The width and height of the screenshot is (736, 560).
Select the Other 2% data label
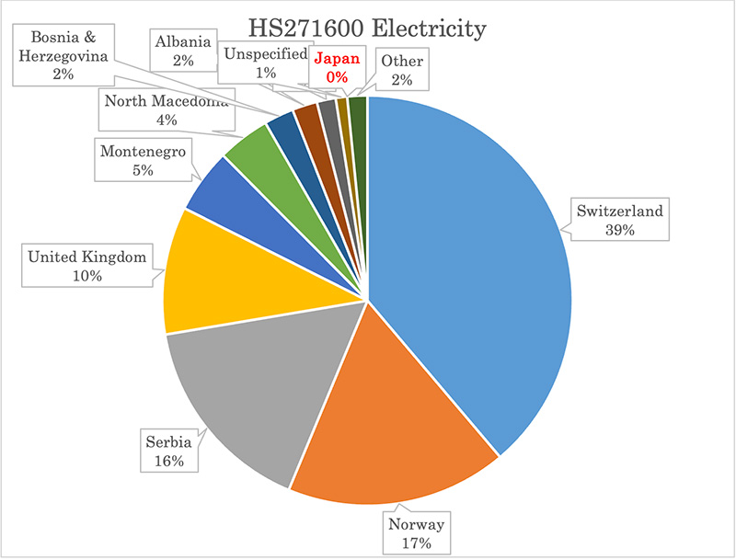403,70
